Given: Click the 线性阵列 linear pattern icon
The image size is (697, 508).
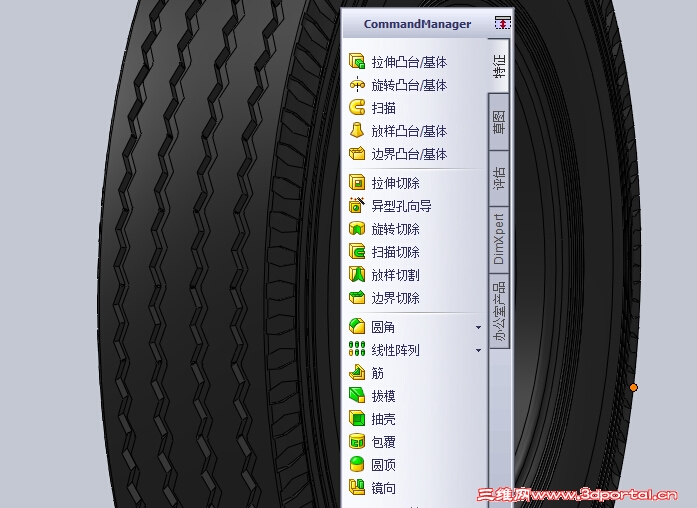Looking at the screenshot, I should 357,350.
